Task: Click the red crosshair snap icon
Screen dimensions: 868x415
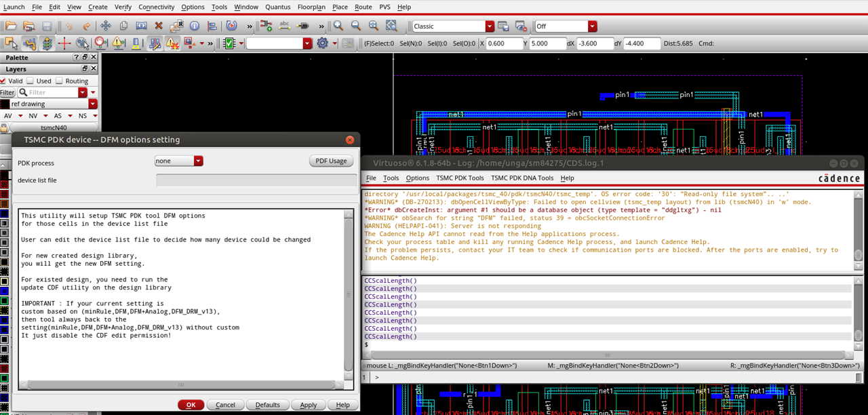Action: click(64, 43)
